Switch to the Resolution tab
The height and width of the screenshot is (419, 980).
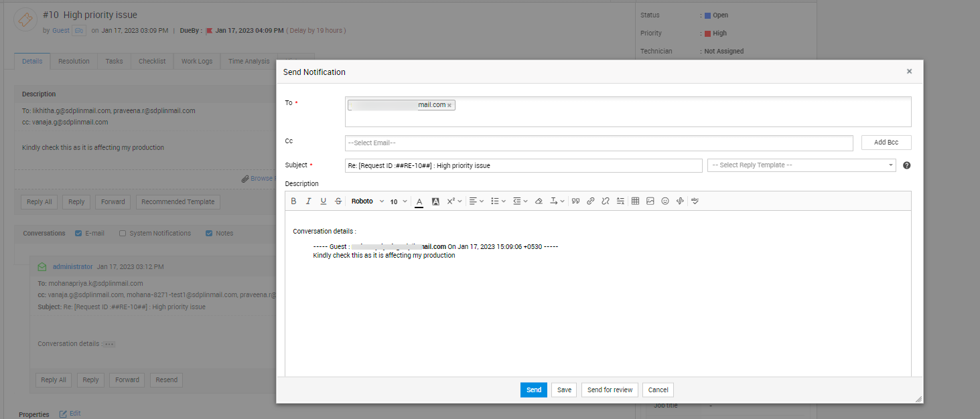(74, 61)
